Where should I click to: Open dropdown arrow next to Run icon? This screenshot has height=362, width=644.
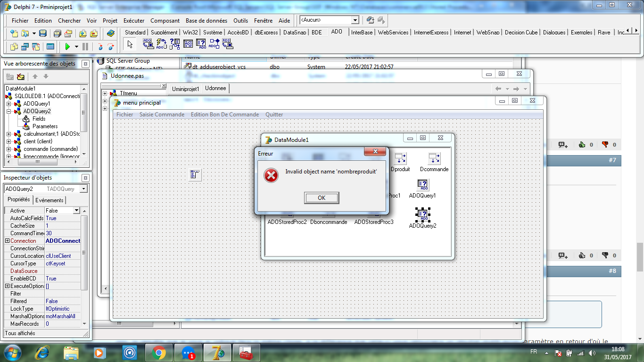coord(76,47)
